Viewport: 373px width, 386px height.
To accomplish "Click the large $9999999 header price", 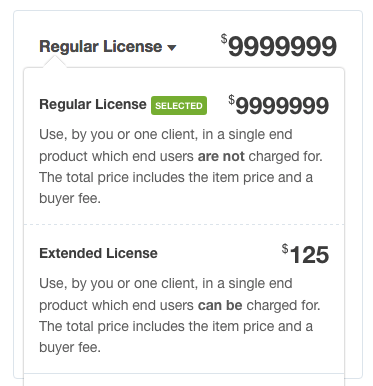I will click(x=279, y=46).
